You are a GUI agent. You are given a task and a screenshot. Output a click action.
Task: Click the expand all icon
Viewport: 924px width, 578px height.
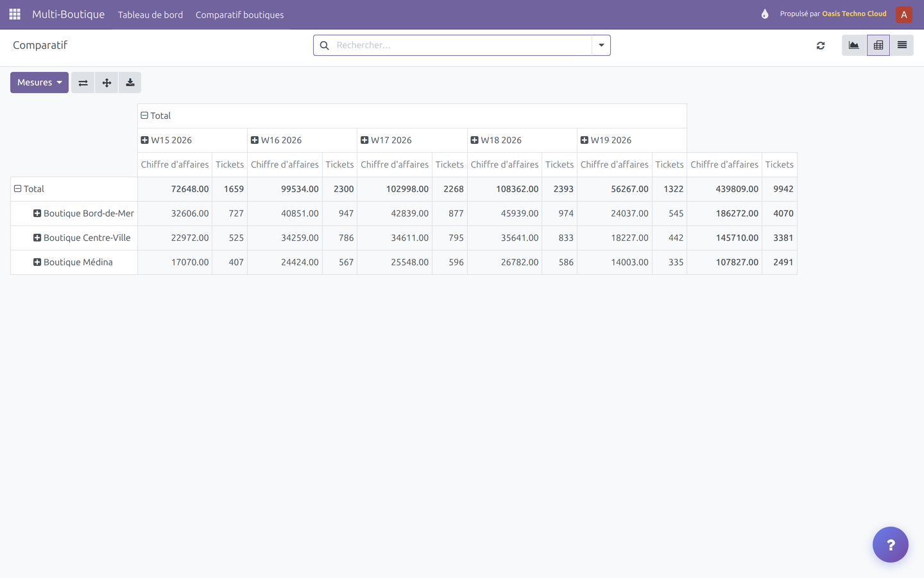107,82
